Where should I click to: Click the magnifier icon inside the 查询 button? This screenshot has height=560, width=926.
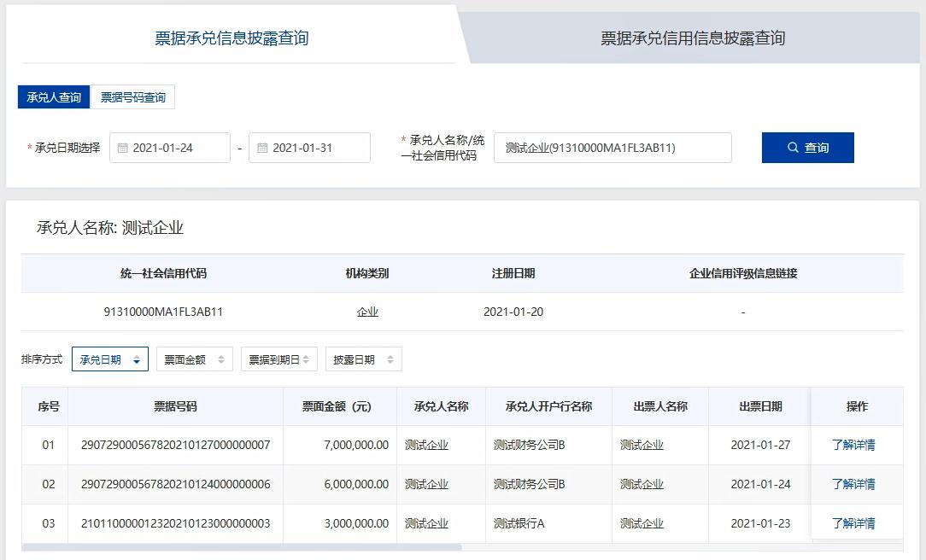[792, 147]
